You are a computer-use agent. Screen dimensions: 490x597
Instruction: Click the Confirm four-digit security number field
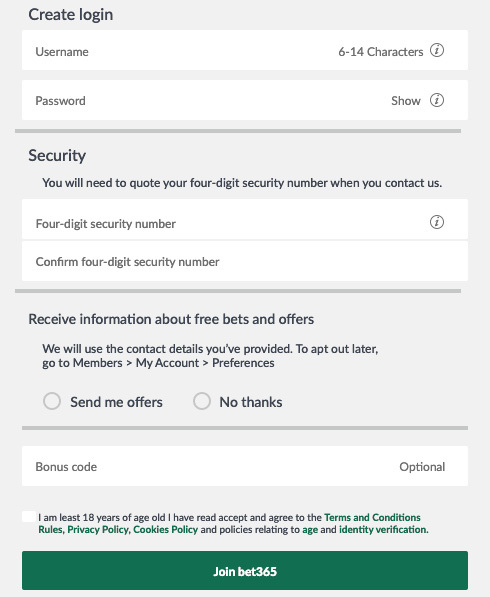point(245,261)
